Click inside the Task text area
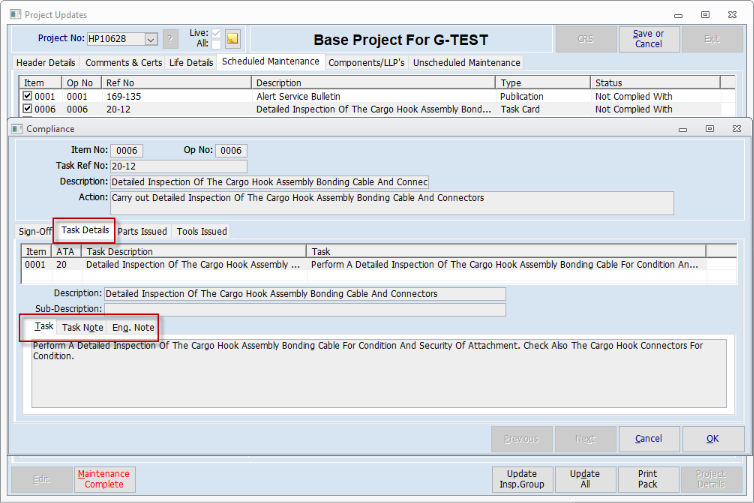754x503 pixels. tap(379, 374)
